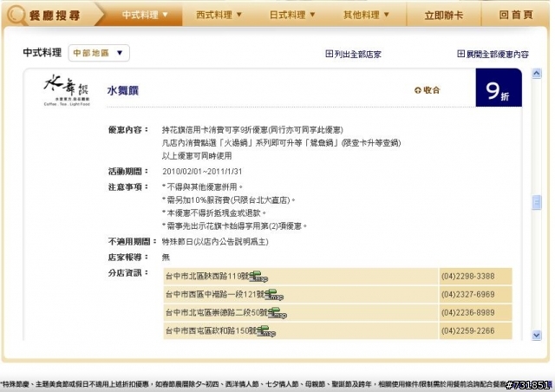Screen dimensions: 555x392
Task: Collapse details with 收合
Action: coord(427,90)
